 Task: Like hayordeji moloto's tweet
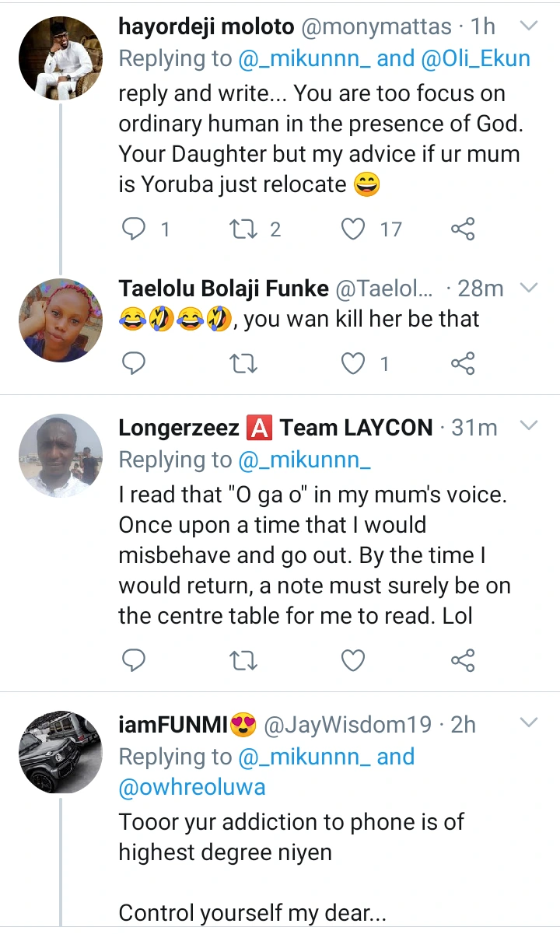coord(354,229)
